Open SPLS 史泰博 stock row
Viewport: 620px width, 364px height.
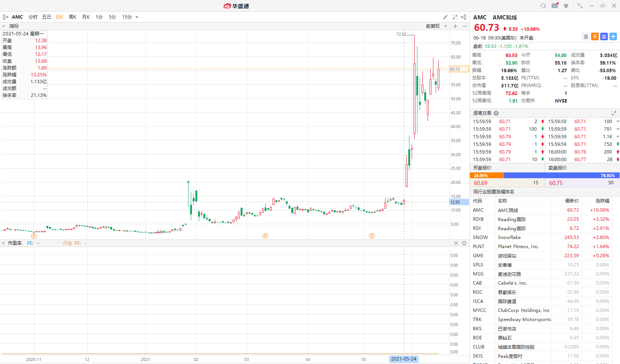(x=541, y=265)
